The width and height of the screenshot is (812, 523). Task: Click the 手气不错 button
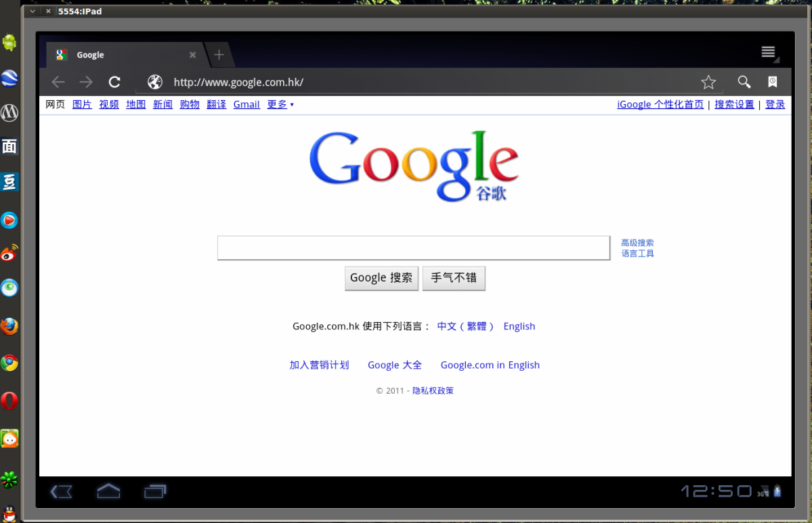coord(454,278)
